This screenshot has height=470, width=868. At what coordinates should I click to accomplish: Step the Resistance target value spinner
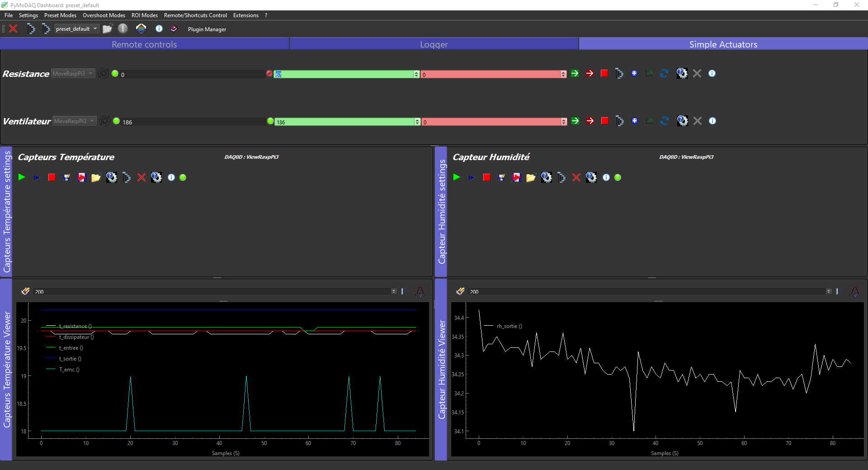tap(416, 74)
